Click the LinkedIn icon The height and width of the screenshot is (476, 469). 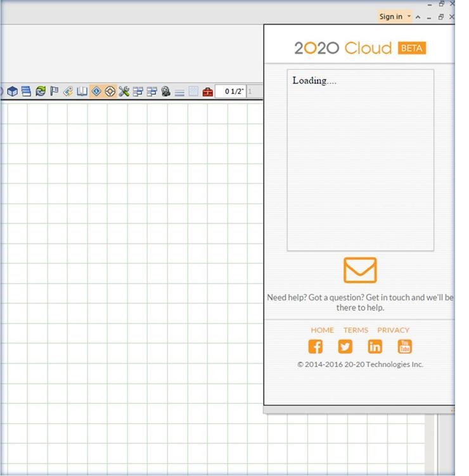click(375, 346)
